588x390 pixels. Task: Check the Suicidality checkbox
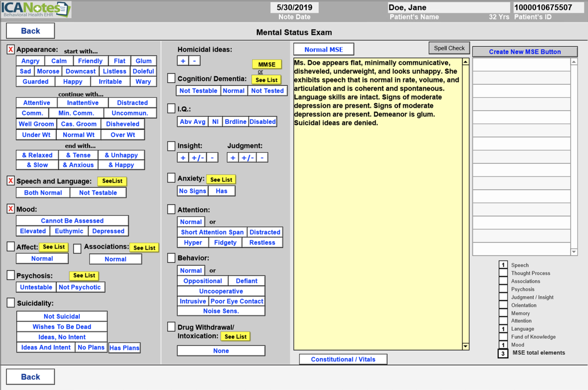coord(10,303)
